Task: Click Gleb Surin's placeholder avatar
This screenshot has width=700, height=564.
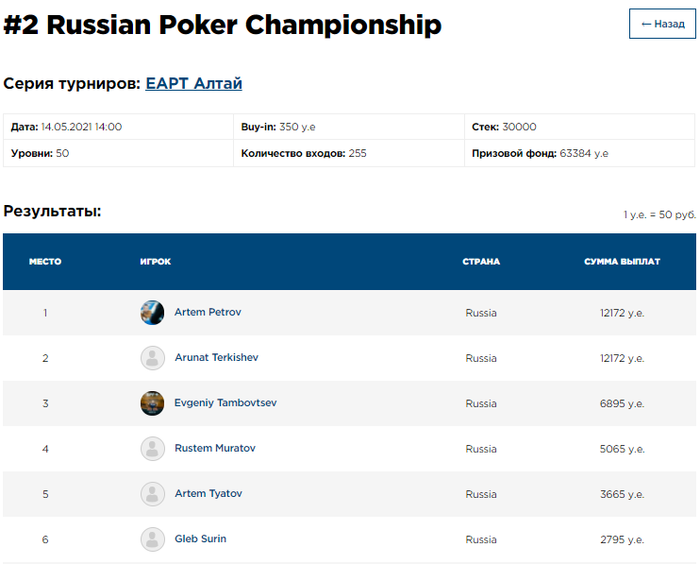Action: 152,539
